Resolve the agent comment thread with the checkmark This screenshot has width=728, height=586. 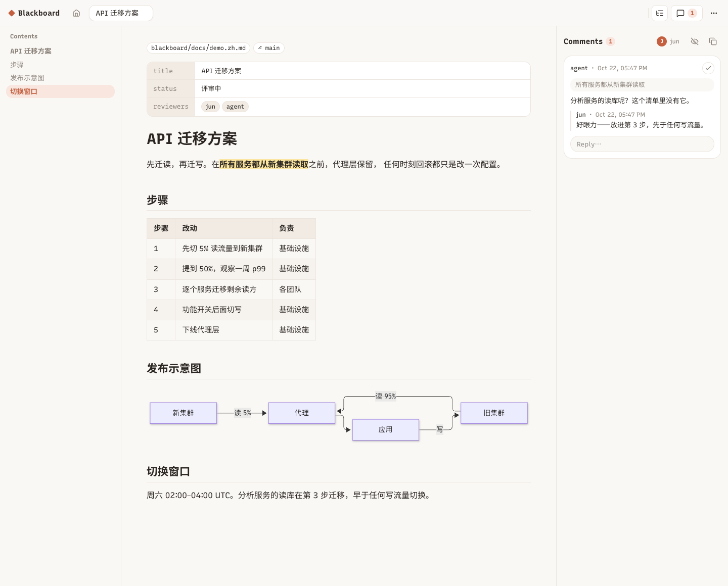pyautogui.click(x=708, y=68)
